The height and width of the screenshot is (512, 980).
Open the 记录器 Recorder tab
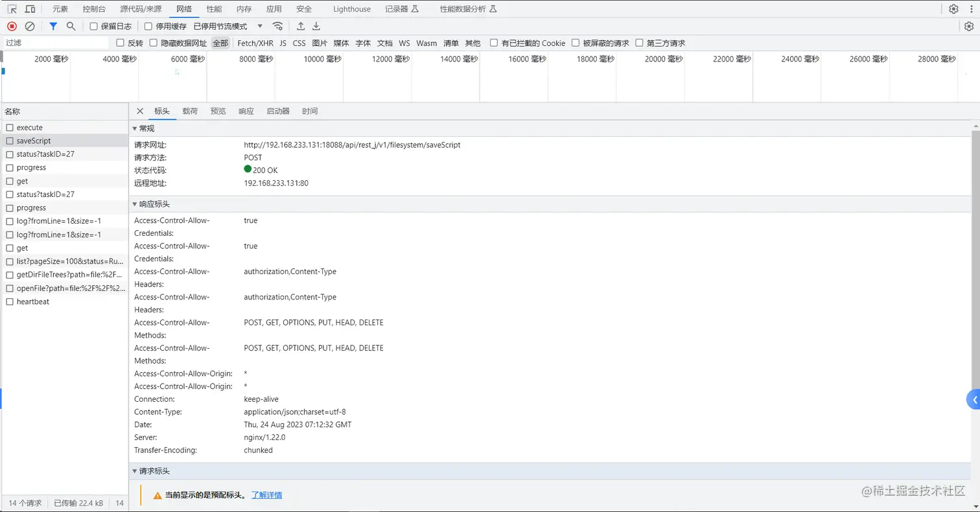point(402,9)
